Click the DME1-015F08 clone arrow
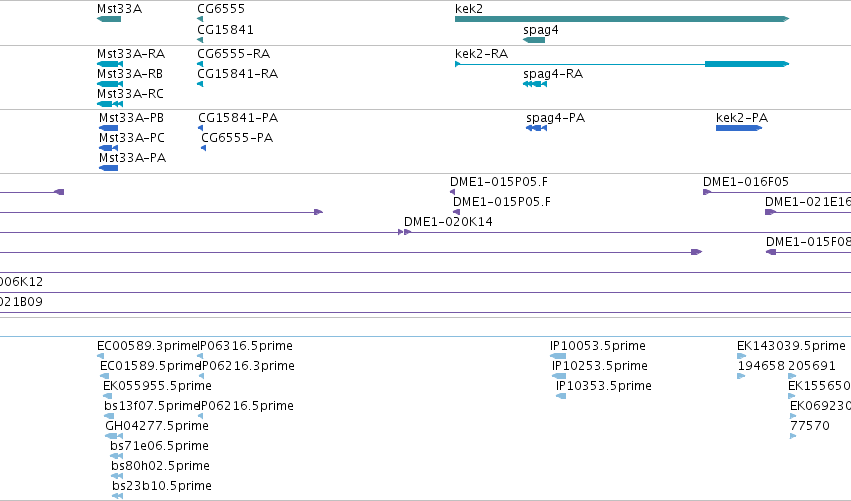This screenshot has width=851, height=501. tap(771, 252)
